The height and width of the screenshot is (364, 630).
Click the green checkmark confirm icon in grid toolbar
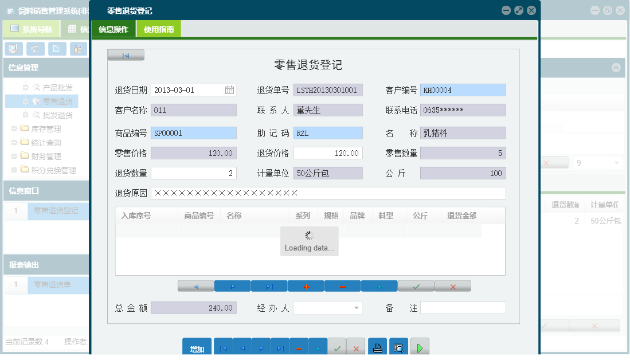pyautogui.click(x=416, y=285)
